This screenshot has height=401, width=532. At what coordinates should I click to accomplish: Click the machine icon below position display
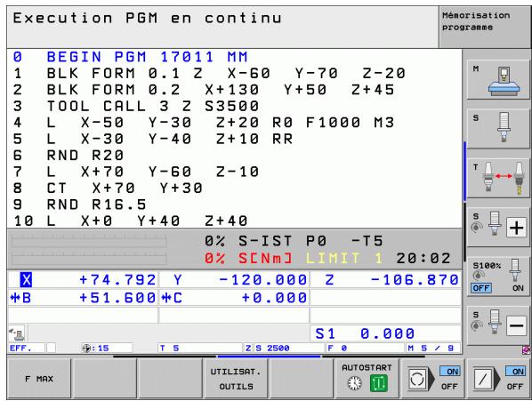click(x=17, y=334)
